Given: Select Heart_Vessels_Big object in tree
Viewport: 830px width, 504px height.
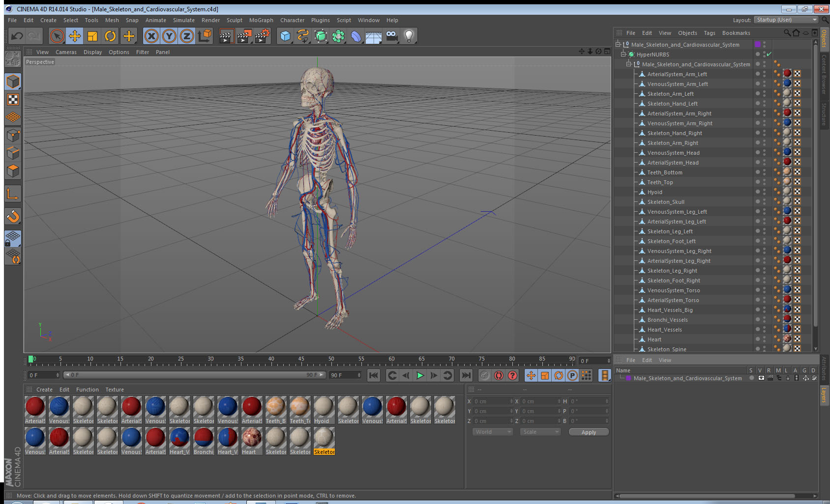Looking at the screenshot, I should pyautogui.click(x=670, y=310).
